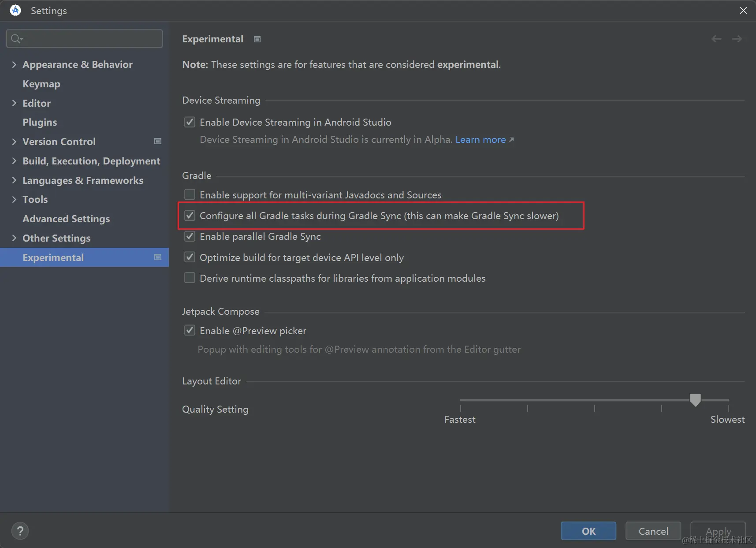
Task: Expand the Build, Execution, Deployment node
Action: (x=14, y=161)
